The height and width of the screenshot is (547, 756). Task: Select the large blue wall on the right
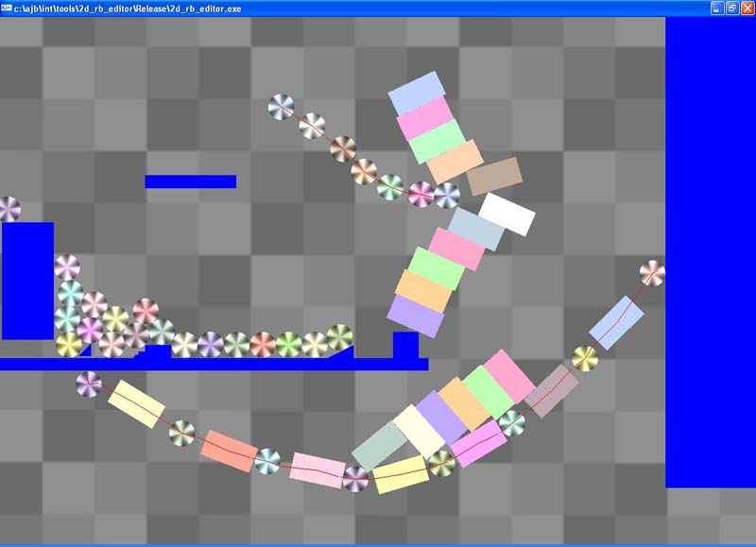711,252
